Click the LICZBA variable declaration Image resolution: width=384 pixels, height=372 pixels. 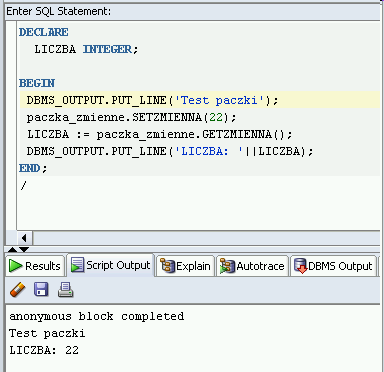pyautogui.click(x=55, y=49)
